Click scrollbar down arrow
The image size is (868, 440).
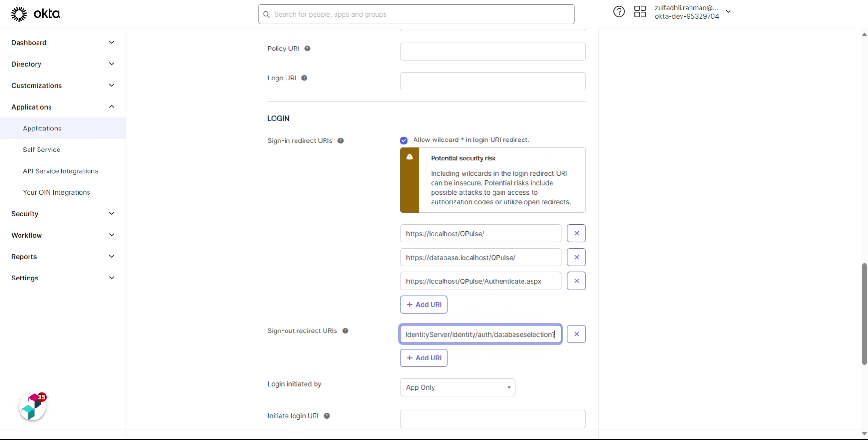(864, 434)
